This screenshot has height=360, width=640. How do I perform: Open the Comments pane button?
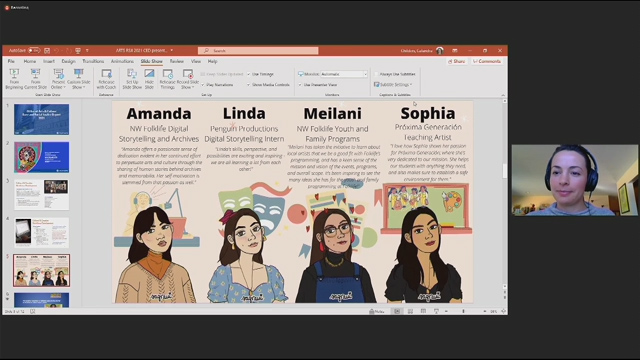click(487, 61)
